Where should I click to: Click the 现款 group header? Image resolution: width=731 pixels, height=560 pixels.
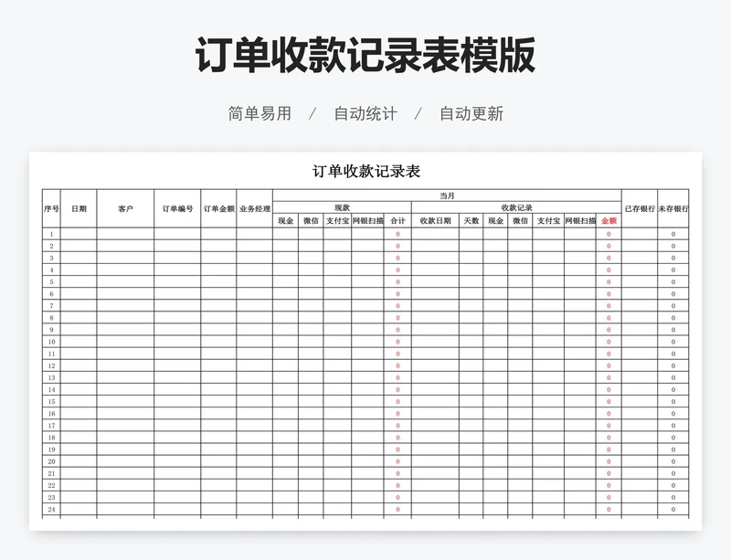tap(342, 208)
